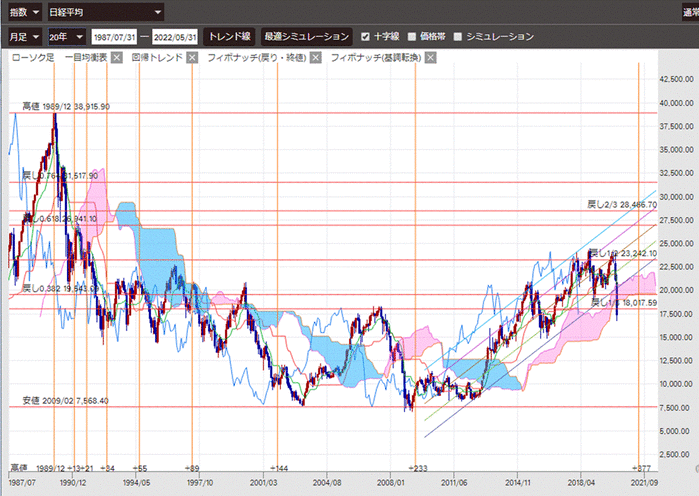
Task: Open the 指数 category dropdown
Action: (x=25, y=12)
